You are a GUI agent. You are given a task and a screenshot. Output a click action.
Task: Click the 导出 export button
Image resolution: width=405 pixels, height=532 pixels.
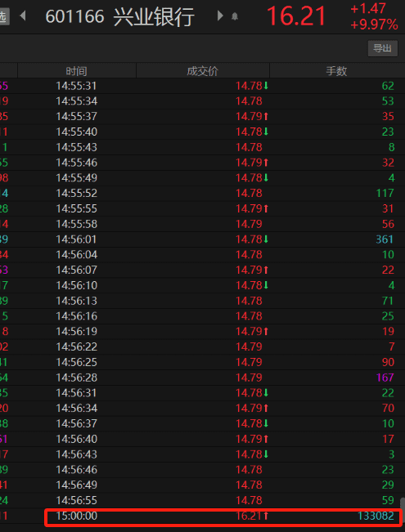(383, 48)
